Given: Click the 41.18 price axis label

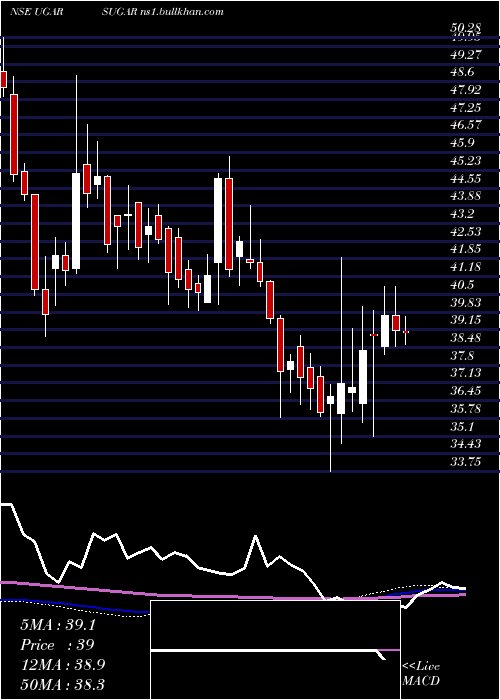Looking at the screenshot, I should tap(467, 267).
